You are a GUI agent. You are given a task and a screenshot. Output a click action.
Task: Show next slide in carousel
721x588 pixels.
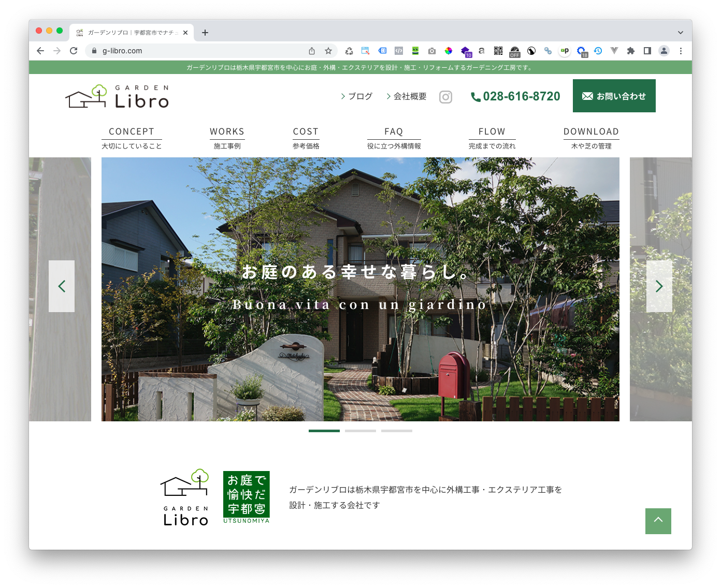(x=659, y=286)
